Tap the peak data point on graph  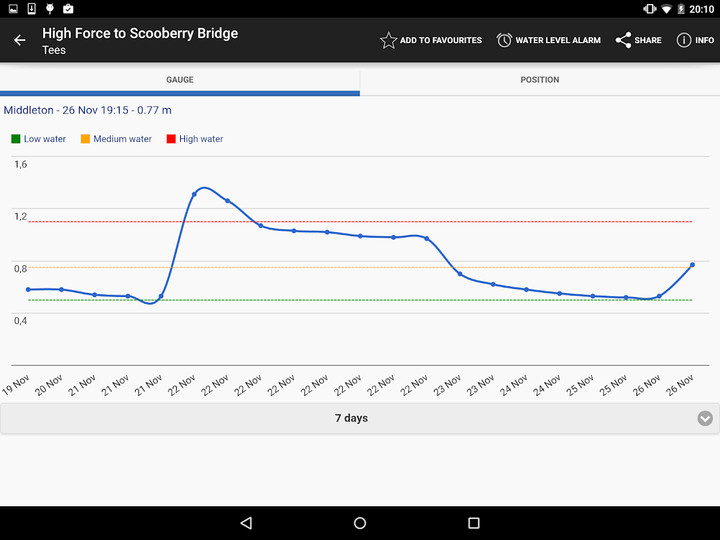pos(194,193)
